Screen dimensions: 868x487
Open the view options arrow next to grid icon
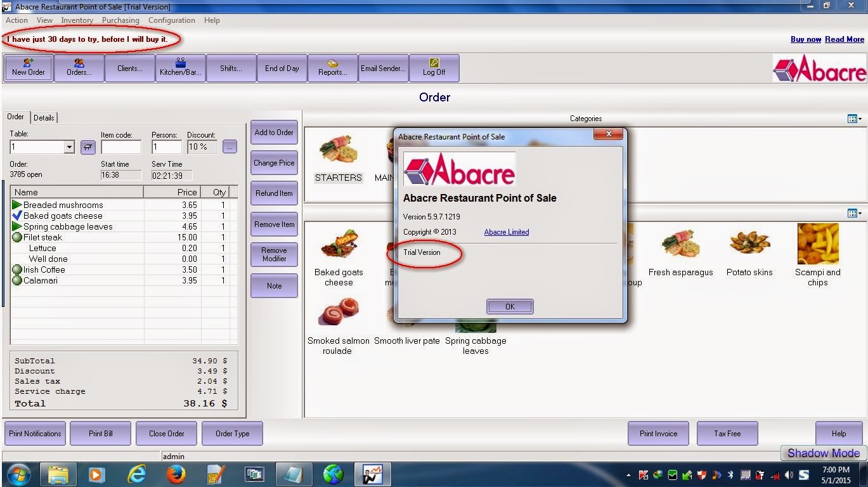[860, 119]
